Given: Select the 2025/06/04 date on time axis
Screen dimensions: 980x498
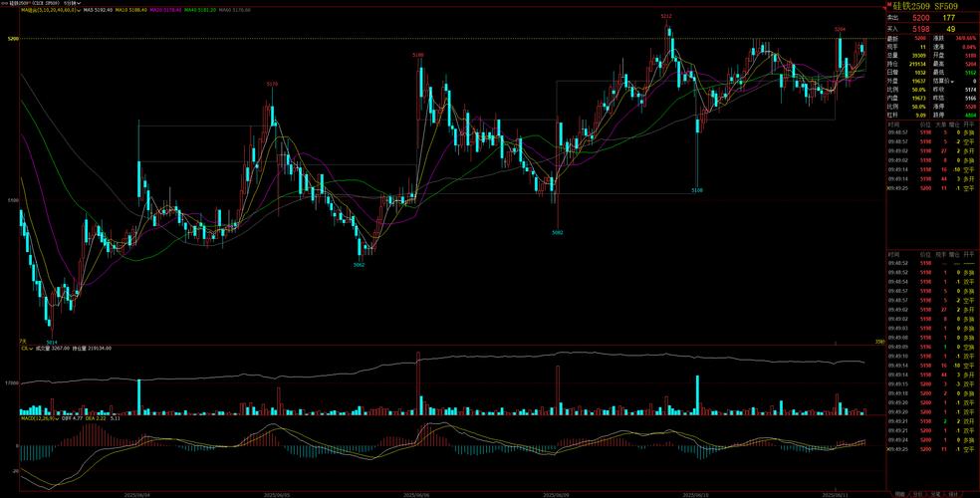Looking at the screenshot, I should (x=137, y=492).
